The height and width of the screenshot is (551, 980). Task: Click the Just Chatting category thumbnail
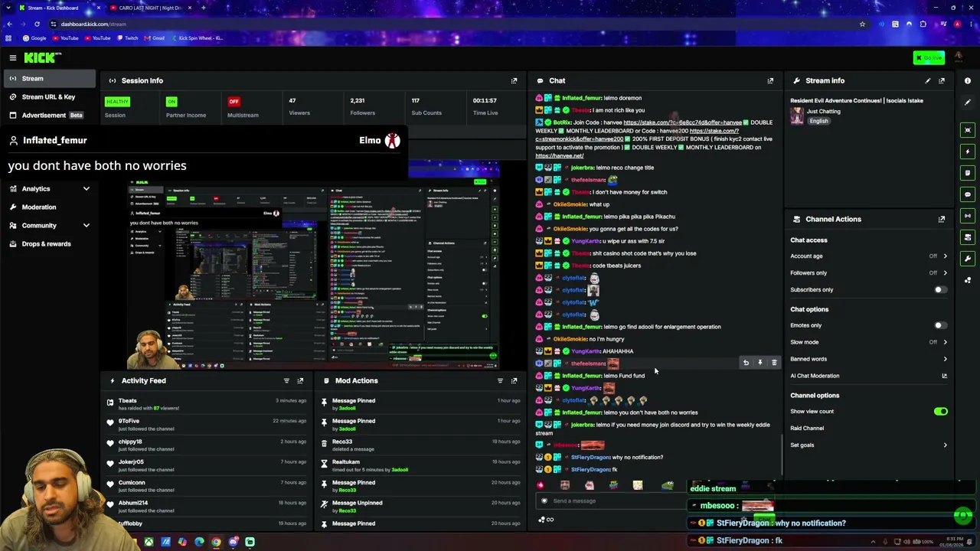pyautogui.click(x=798, y=115)
